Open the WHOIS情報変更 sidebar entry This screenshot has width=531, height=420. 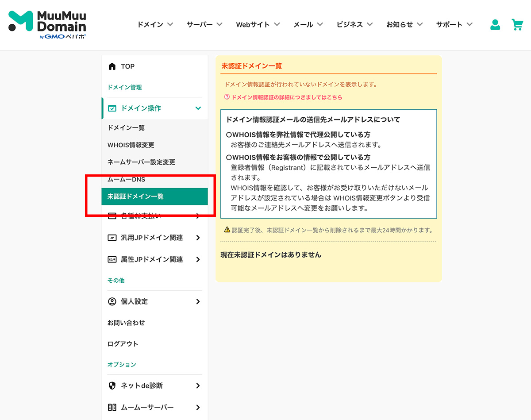(131, 145)
